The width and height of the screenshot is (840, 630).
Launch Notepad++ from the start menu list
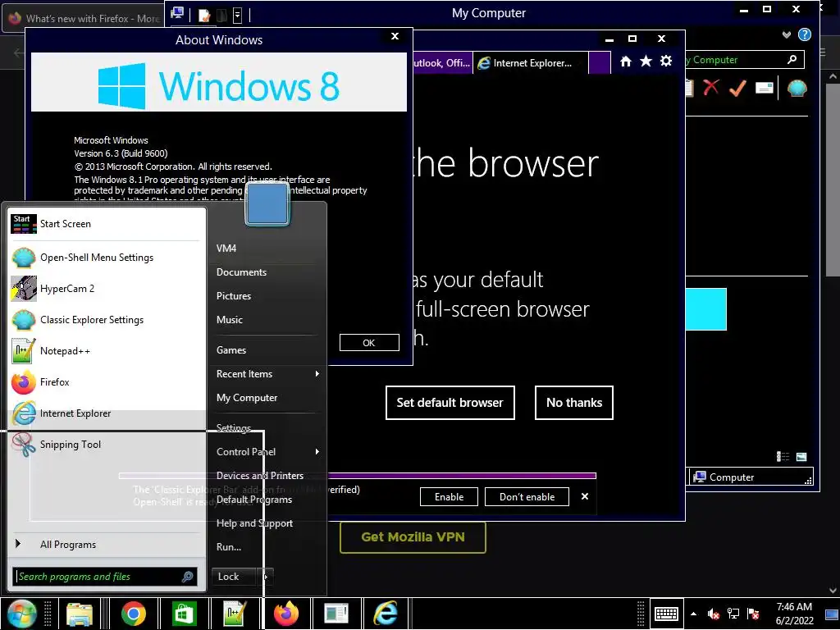(x=107, y=351)
